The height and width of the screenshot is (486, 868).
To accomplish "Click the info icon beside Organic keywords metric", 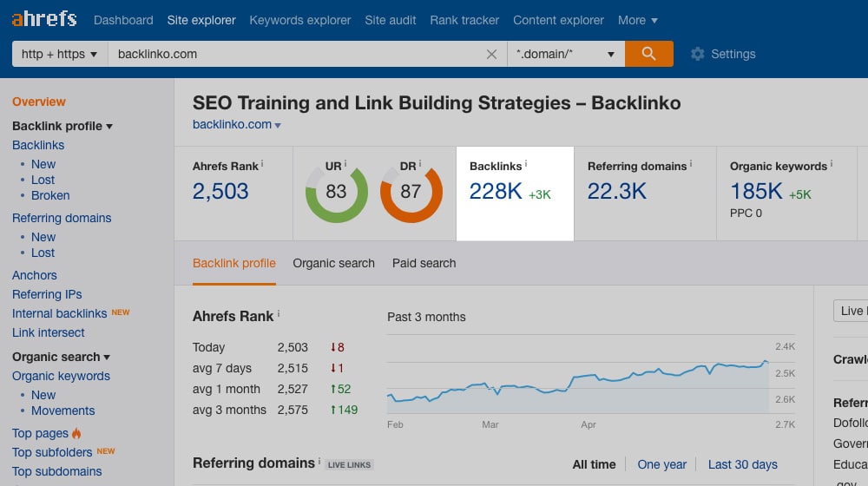I will (831, 164).
